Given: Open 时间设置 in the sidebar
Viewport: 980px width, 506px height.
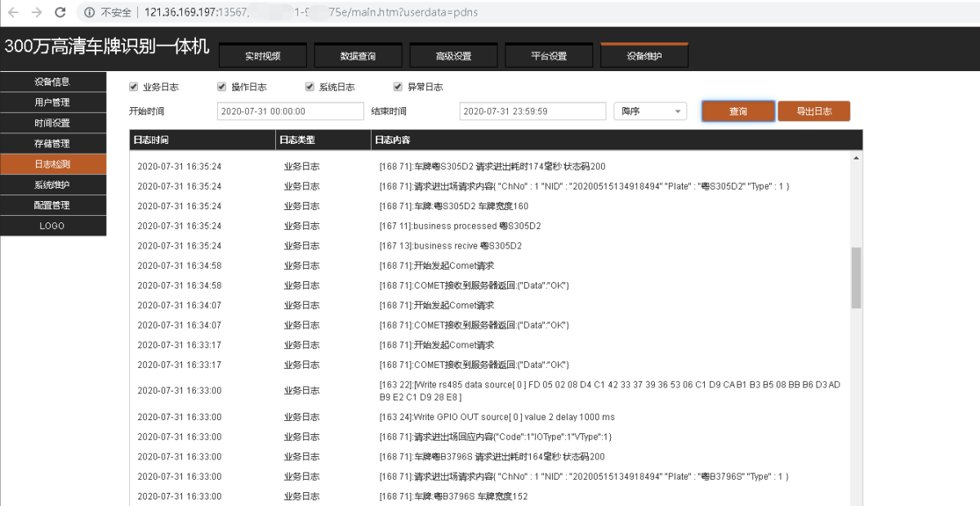Looking at the screenshot, I should click(x=53, y=123).
